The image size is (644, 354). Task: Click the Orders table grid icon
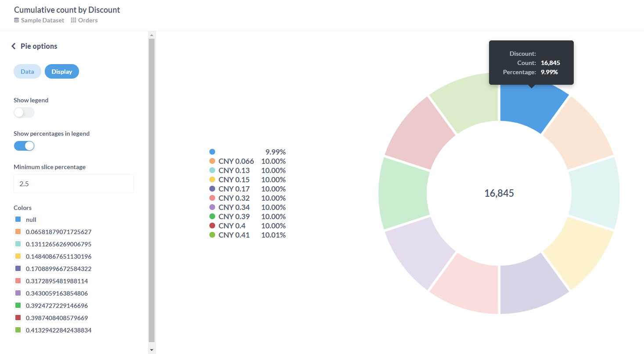(73, 20)
